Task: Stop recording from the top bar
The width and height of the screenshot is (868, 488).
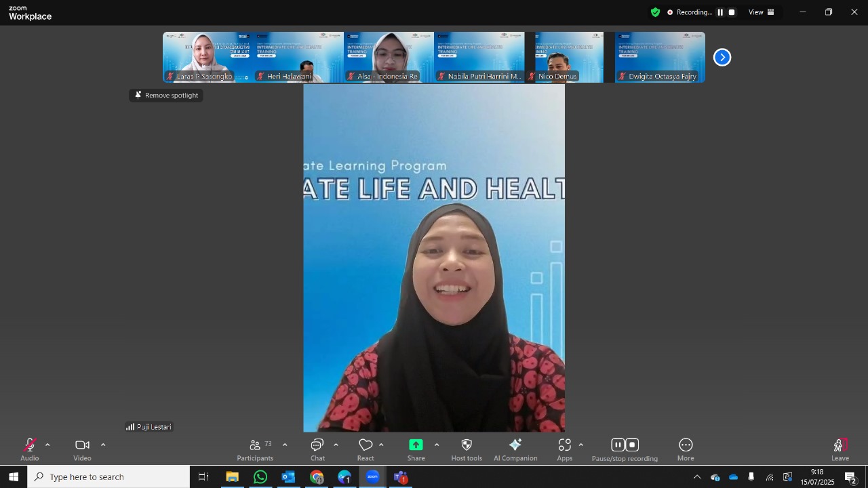Action: pos(732,12)
